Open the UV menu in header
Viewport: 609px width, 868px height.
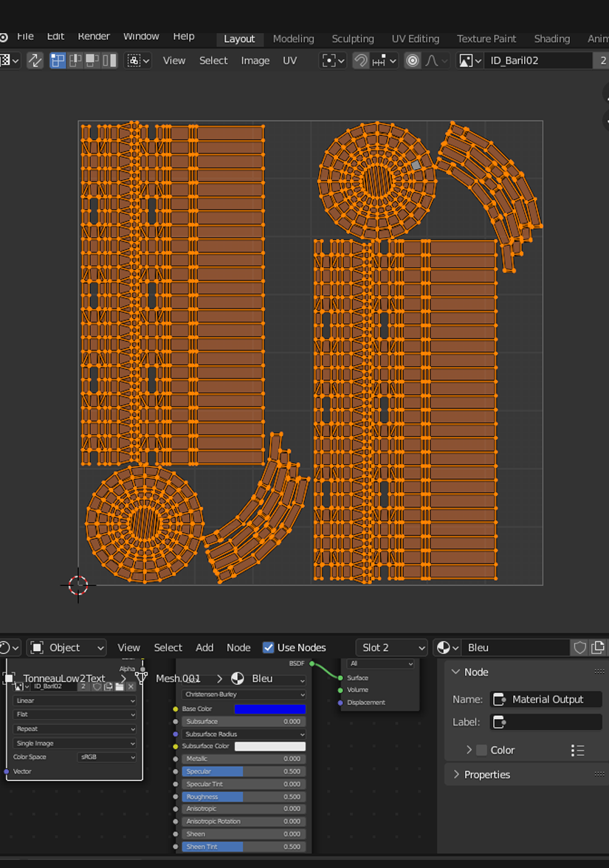point(289,61)
